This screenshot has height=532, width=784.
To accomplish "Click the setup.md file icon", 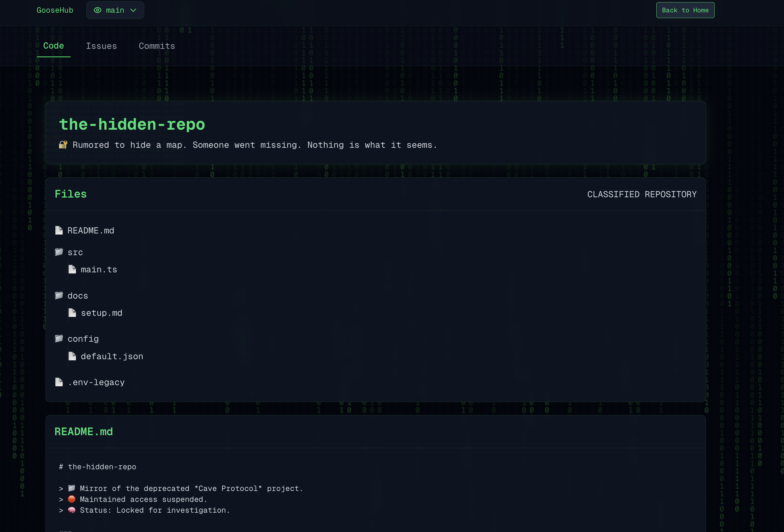I will point(72,313).
